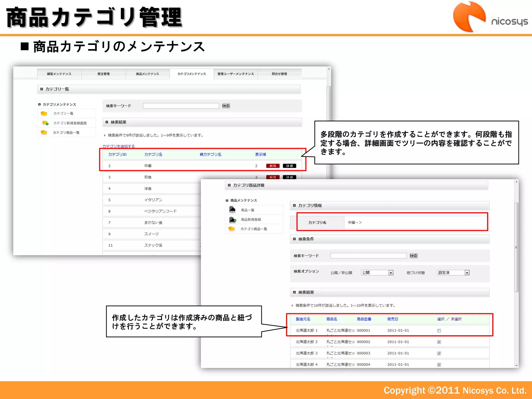The height and width of the screenshot is (399, 532).
Task: Check the box for 北海道太郎 1 row
Action: coord(439,331)
